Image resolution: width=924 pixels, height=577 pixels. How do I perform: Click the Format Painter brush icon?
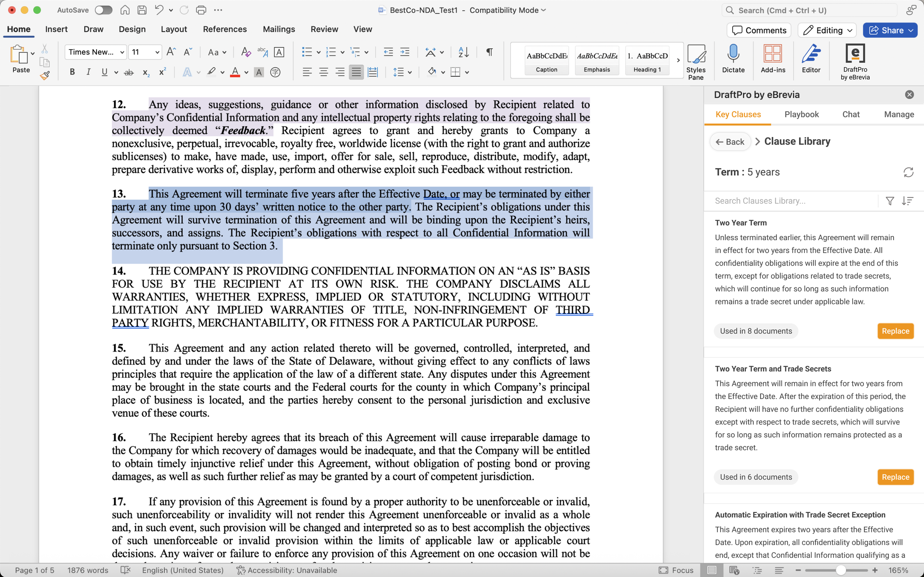click(x=45, y=75)
